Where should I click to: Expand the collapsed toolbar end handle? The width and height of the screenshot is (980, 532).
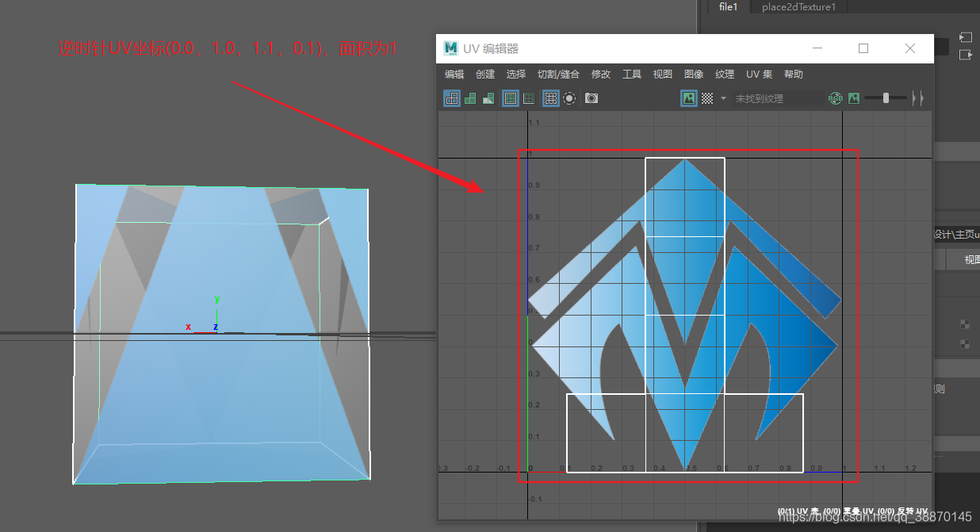918,98
